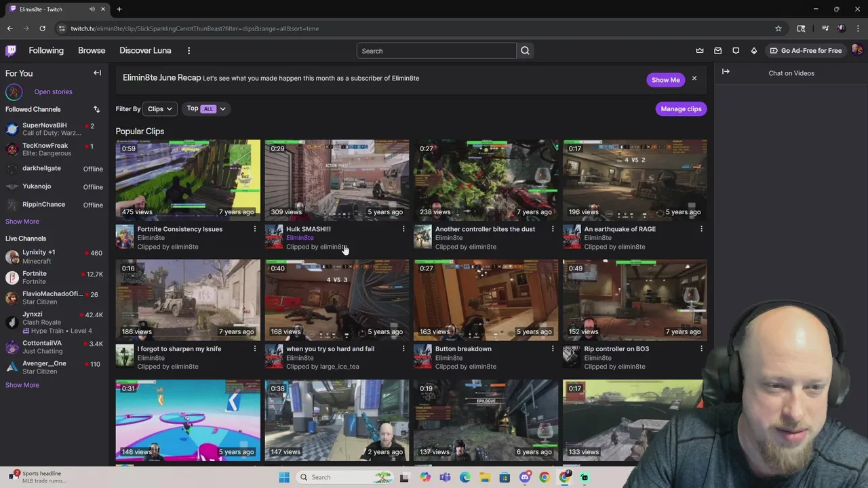Open the Prime loot crown icon
868x488 pixels.
[x=700, y=50]
